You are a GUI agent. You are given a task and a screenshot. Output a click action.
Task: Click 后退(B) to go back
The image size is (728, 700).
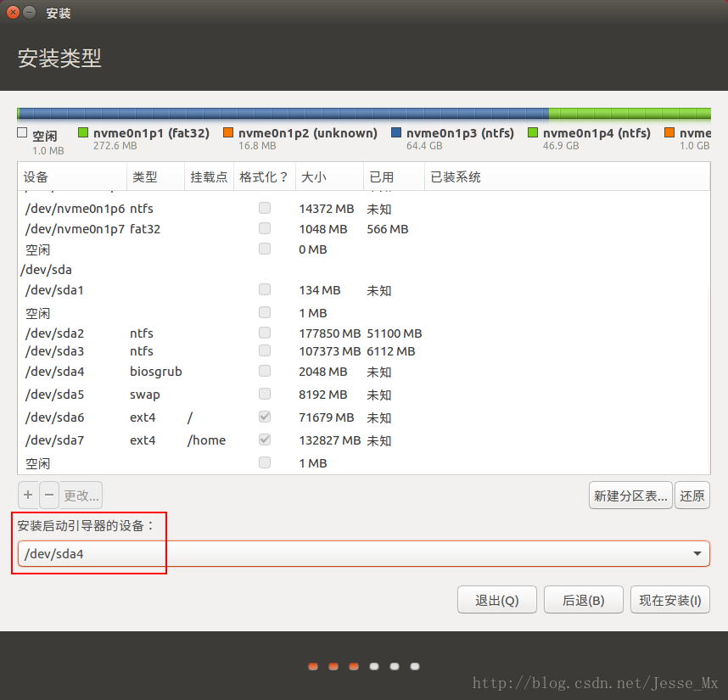click(583, 600)
